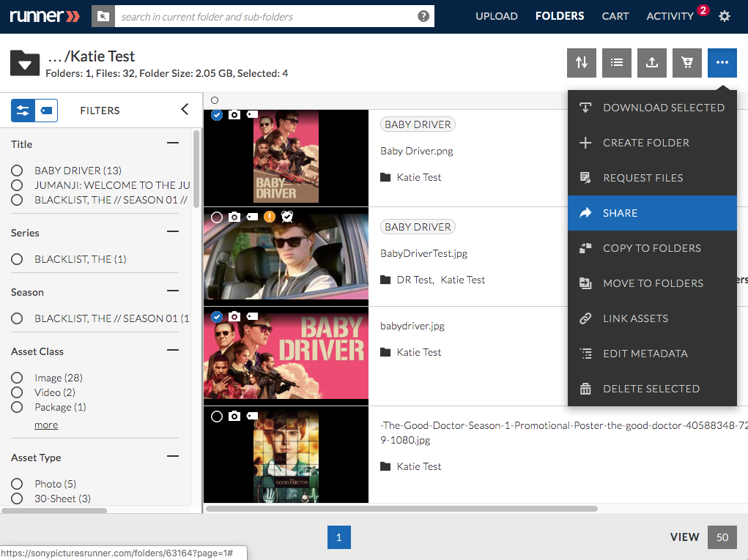Click tag icon on babydriver.jpg thumbnail

tap(252, 316)
